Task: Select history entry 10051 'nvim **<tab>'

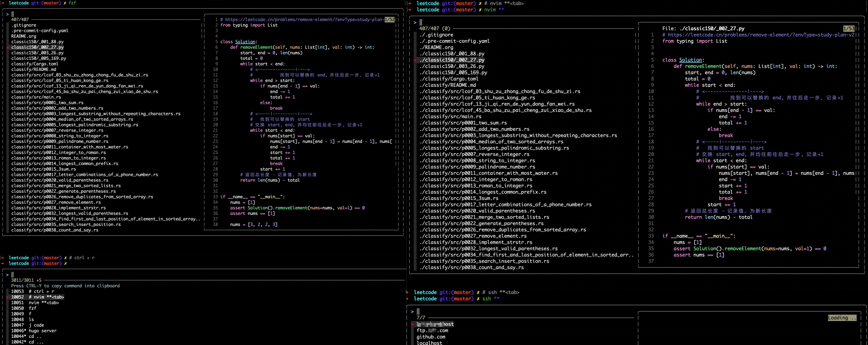Action: pyautogui.click(x=35, y=303)
